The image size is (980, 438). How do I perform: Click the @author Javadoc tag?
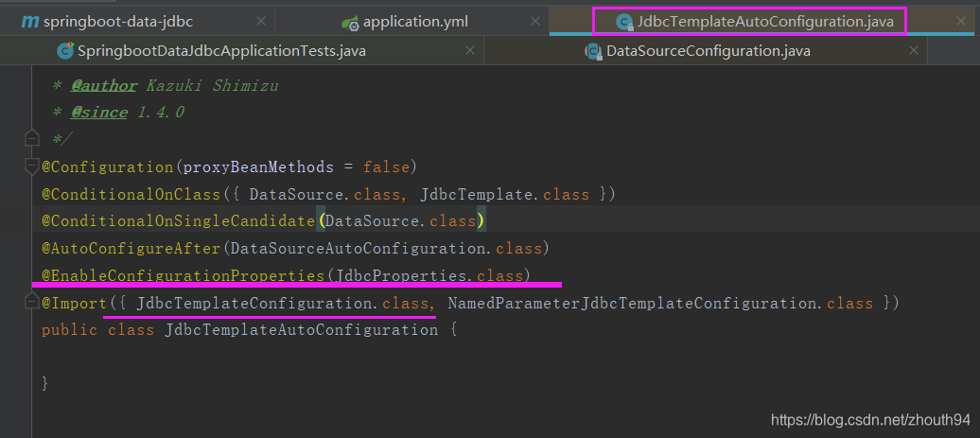tap(103, 85)
